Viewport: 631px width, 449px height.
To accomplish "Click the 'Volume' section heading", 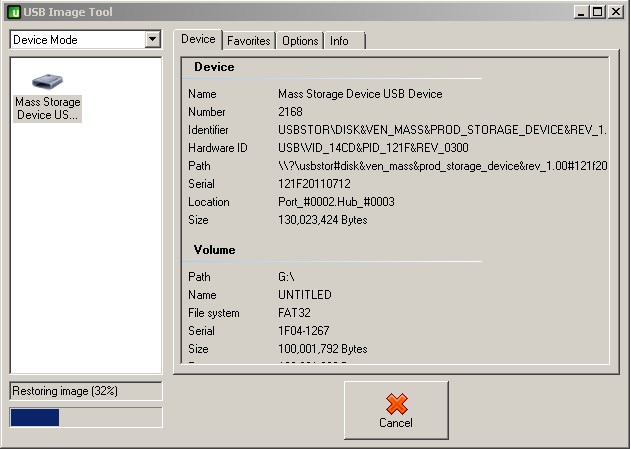I will click(x=214, y=250).
